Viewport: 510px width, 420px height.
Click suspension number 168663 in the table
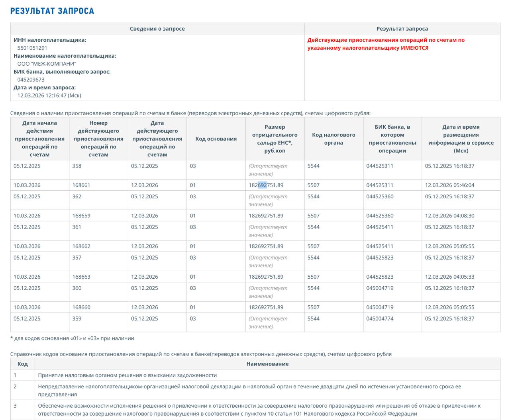(81, 277)
